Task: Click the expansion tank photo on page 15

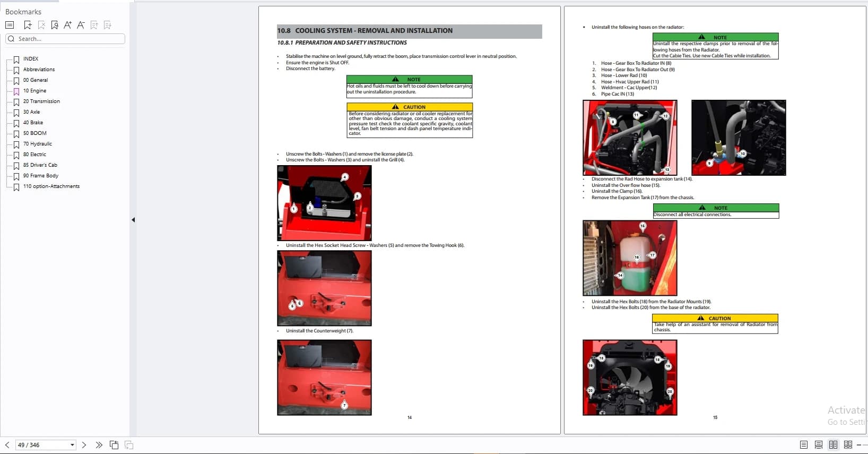Action: tap(630, 258)
